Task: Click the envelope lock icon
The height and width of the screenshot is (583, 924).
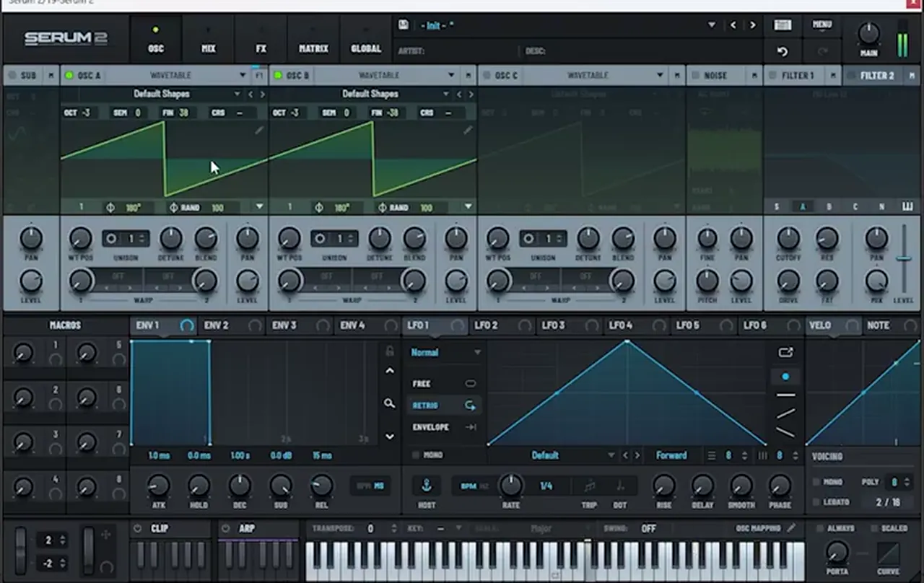Action: click(x=390, y=351)
